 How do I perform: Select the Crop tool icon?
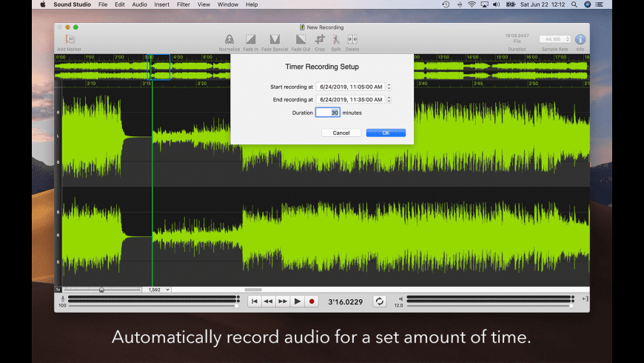[320, 39]
